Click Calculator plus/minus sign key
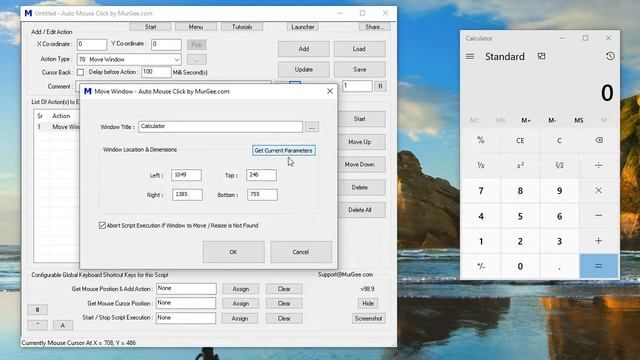The width and height of the screenshot is (640, 360). pos(481,266)
